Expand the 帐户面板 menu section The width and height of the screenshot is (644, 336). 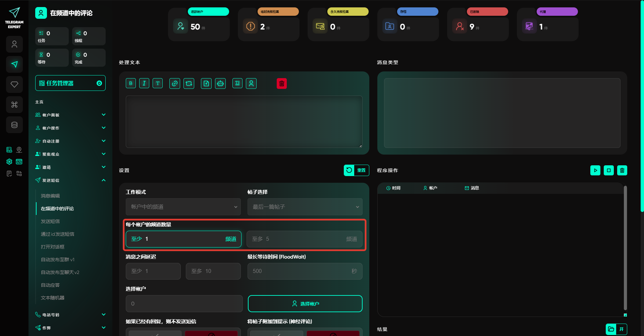point(70,115)
